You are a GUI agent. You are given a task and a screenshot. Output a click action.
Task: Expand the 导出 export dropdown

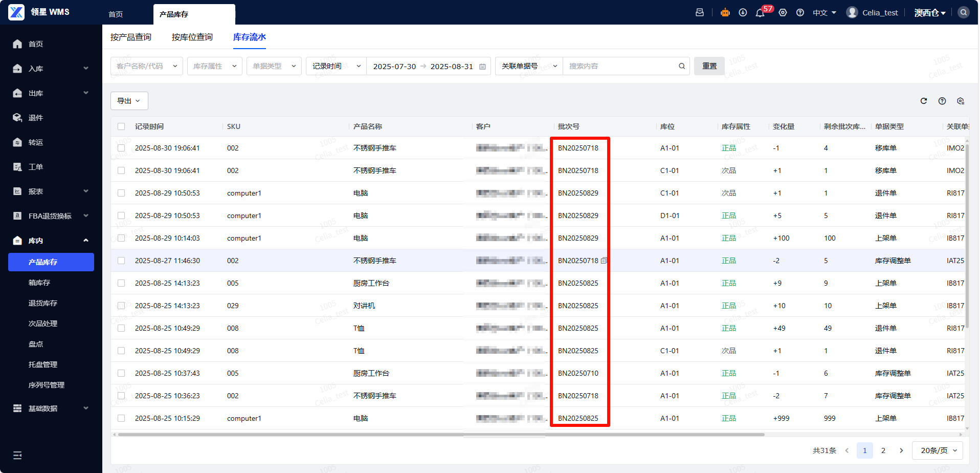(x=129, y=101)
